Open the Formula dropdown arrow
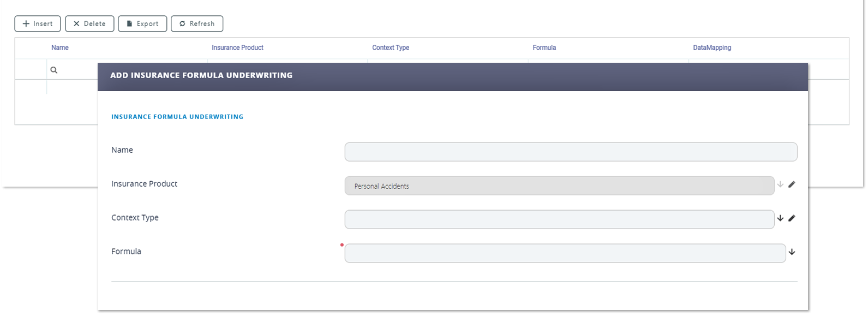This screenshot has height=316, width=868. pyautogui.click(x=792, y=252)
